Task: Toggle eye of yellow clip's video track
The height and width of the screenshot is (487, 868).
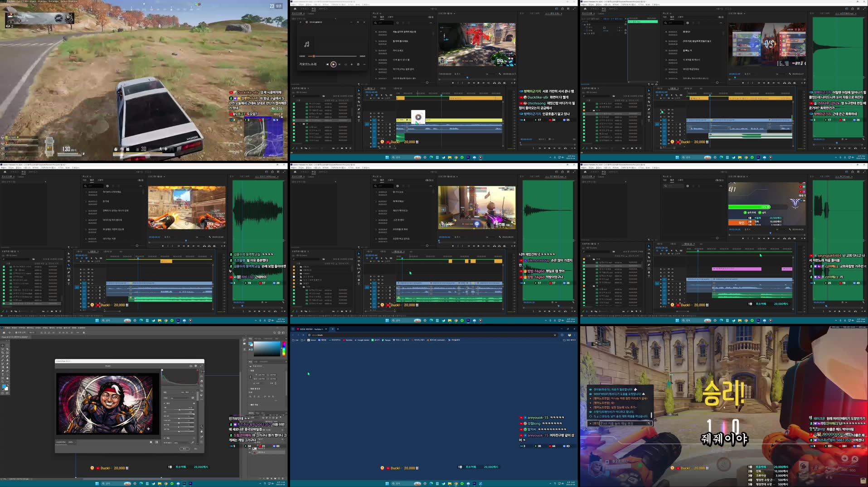Action: (383, 121)
